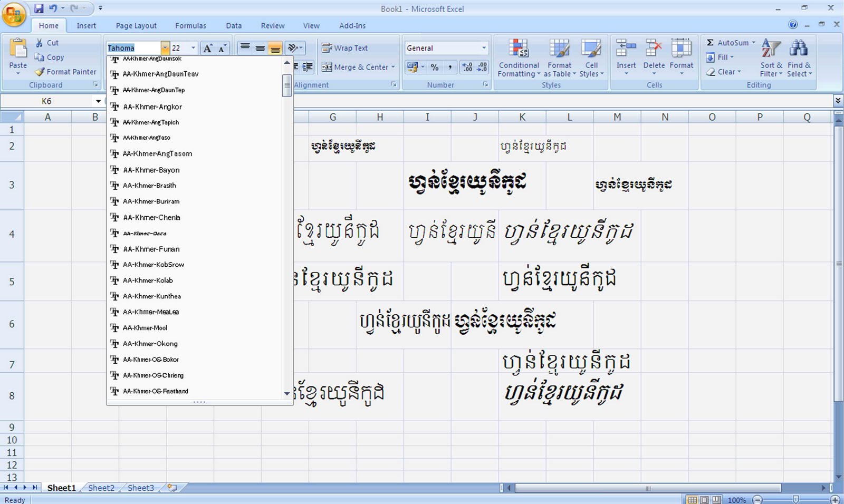The height and width of the screenshot is (504, 844).
Task: Toggle bottom vertical alignment
Action: [x=275, y=47]
